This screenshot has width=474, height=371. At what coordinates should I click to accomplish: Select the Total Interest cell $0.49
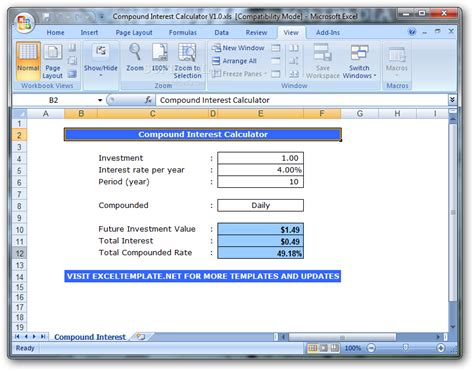click(260, 241)
